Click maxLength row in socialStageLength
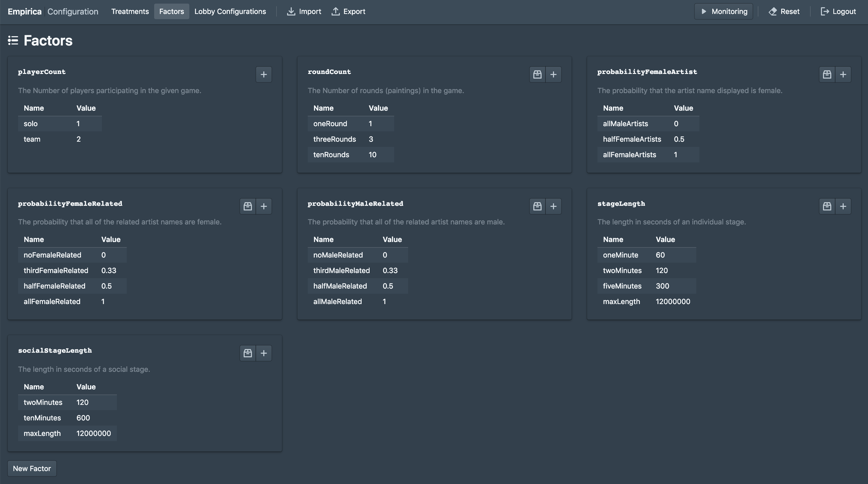Viewport: 868px width, 484px height. [x=68, y=433]
